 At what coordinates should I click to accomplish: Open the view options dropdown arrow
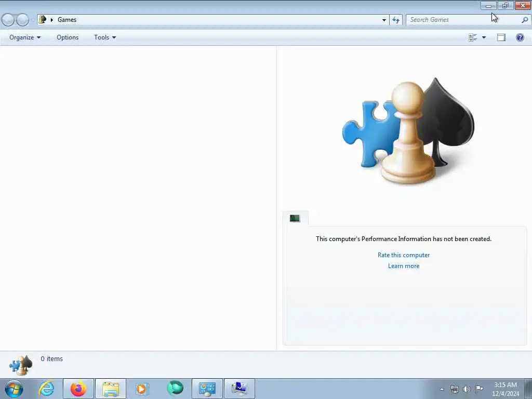(484, 37)
